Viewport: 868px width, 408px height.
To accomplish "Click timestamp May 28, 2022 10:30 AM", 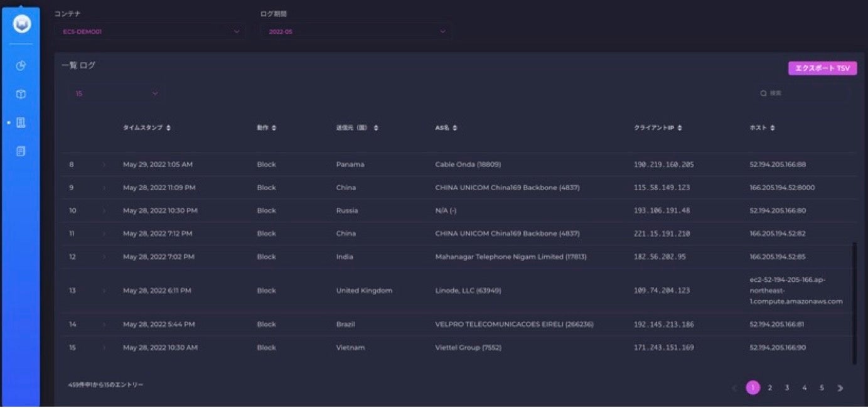I will [x=160, y=348].
